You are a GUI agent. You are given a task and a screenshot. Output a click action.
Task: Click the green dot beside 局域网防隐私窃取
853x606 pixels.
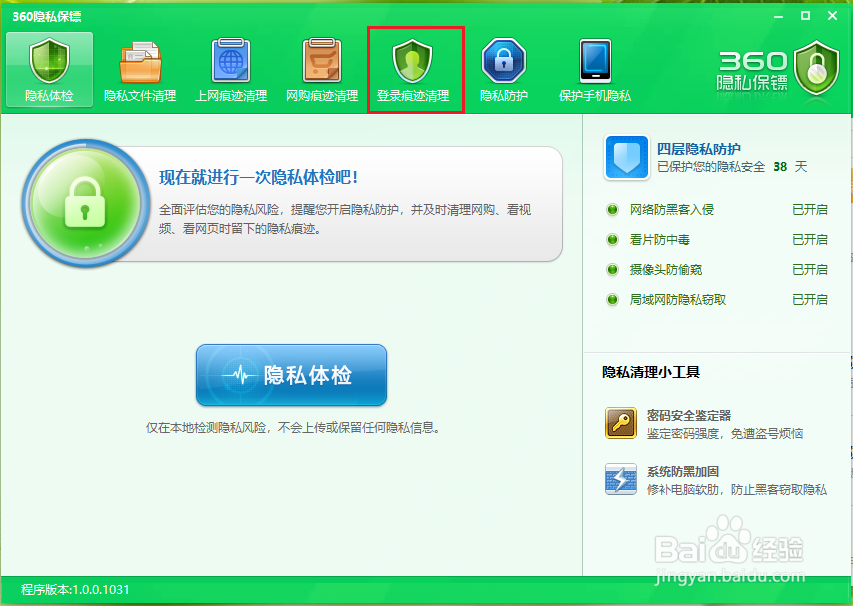point(613,299)
